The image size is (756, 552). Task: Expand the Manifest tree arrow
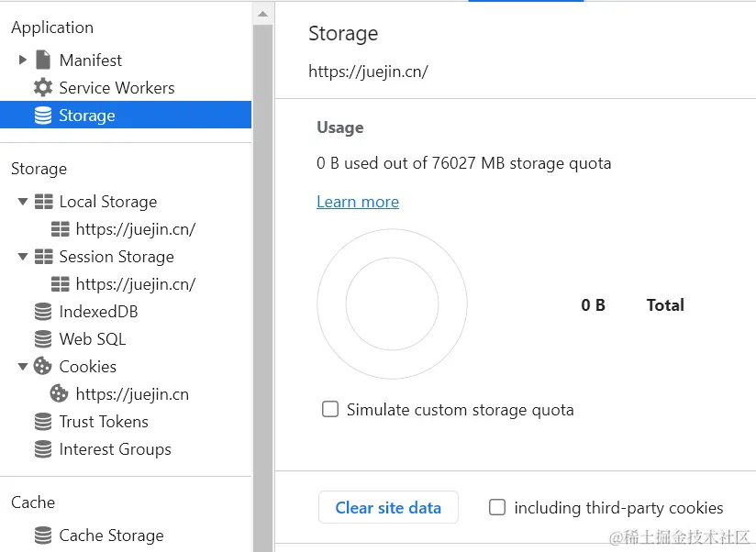pos(23,61)
